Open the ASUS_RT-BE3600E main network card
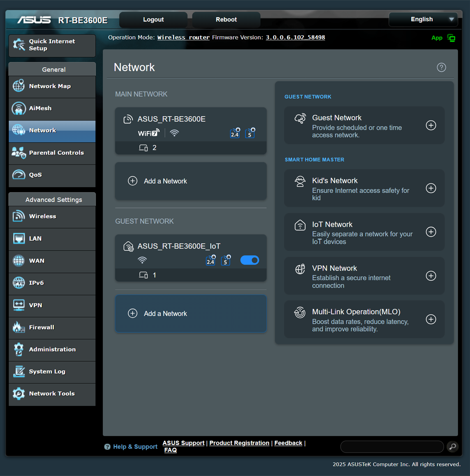This screenshot has width=470, height=476. (x=191, y=131)
